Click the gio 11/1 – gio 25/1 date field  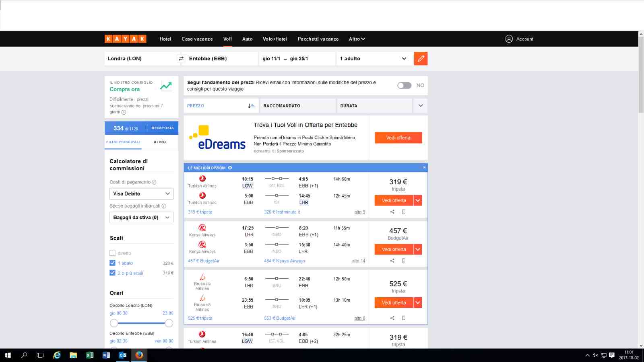coord(297,59)
